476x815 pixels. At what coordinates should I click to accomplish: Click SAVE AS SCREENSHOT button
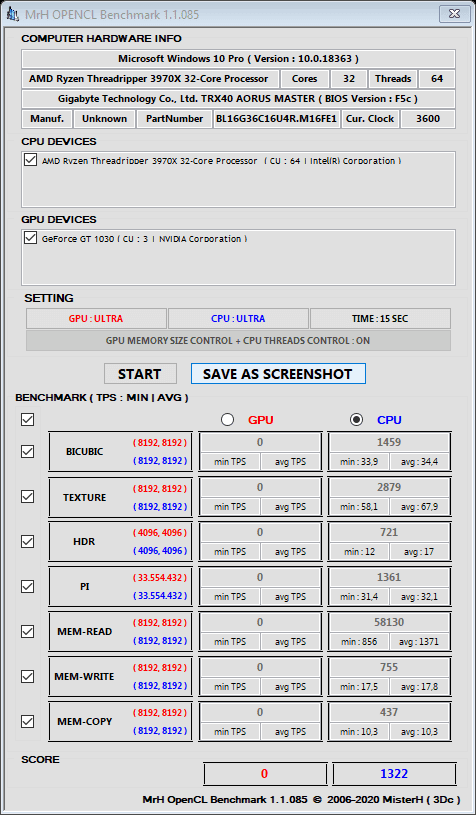click(x=278, y=374)
